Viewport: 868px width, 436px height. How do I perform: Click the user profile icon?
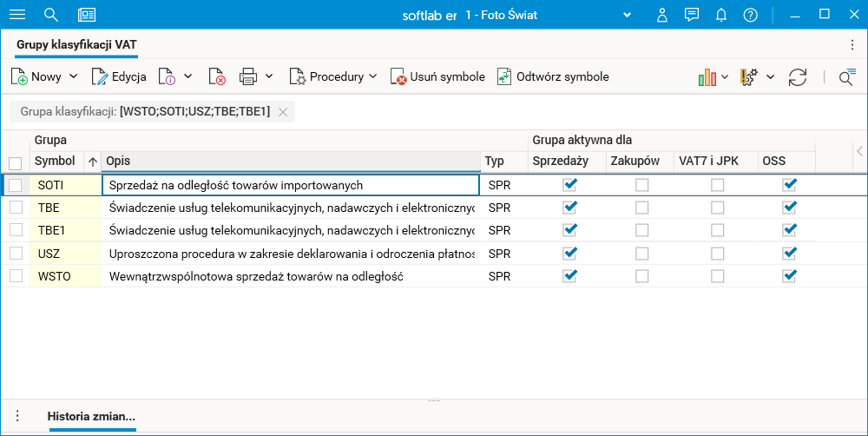click(662, 15)
